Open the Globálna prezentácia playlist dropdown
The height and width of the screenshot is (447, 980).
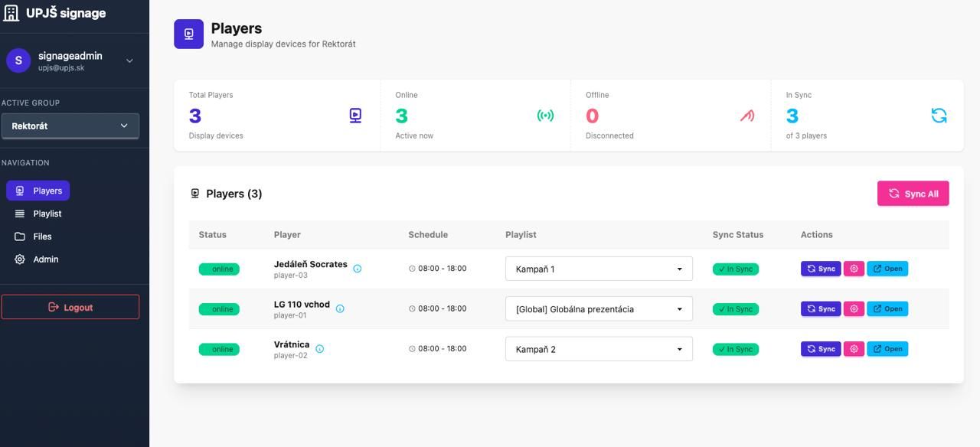(x=599, y=309)
